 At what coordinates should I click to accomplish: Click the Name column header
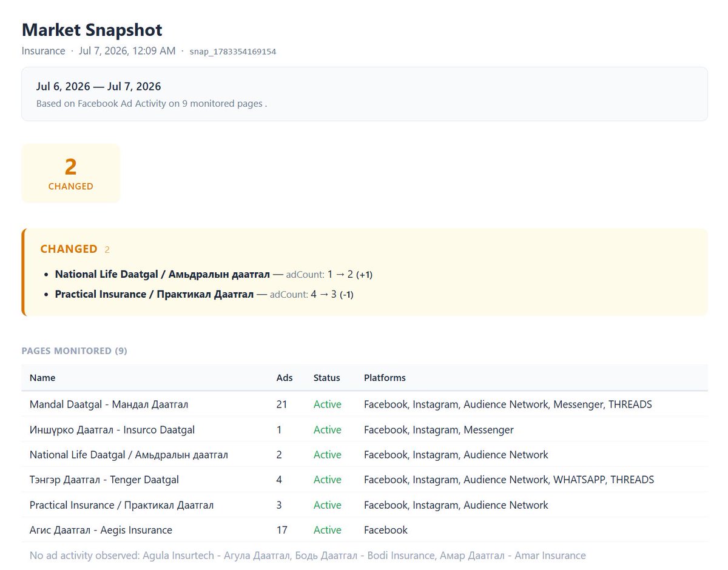tap(42, 378)
